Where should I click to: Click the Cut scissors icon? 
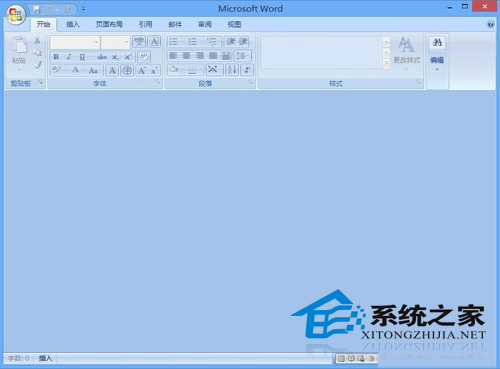point(37,41)
